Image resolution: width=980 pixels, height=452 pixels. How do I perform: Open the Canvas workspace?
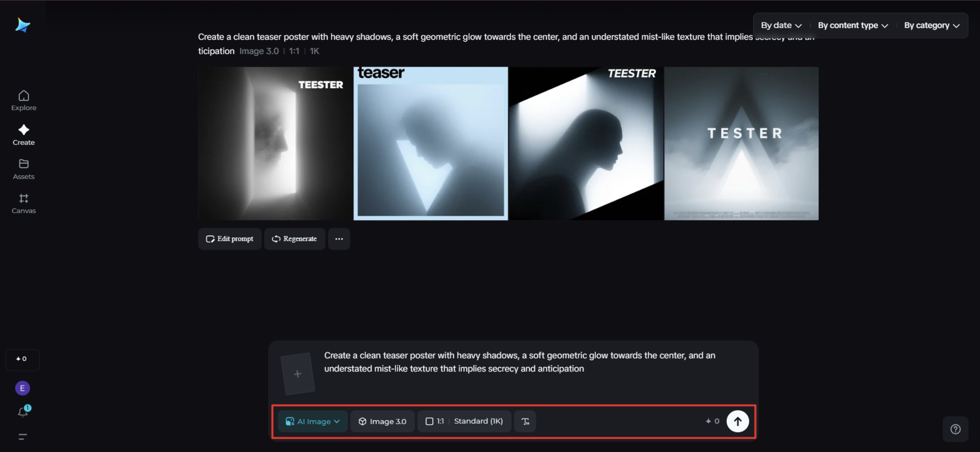point(23,203)
